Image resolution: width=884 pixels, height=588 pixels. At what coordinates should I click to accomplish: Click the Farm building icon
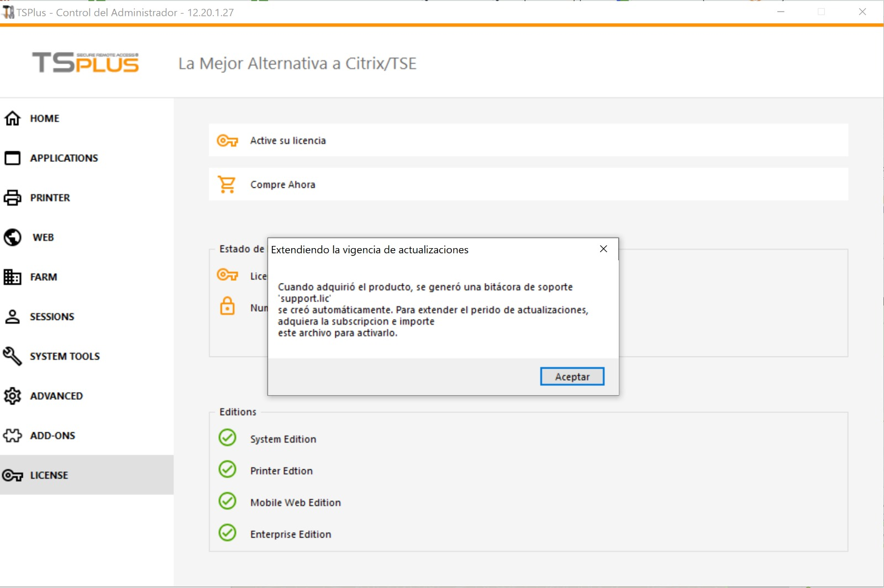coord(12,277)
